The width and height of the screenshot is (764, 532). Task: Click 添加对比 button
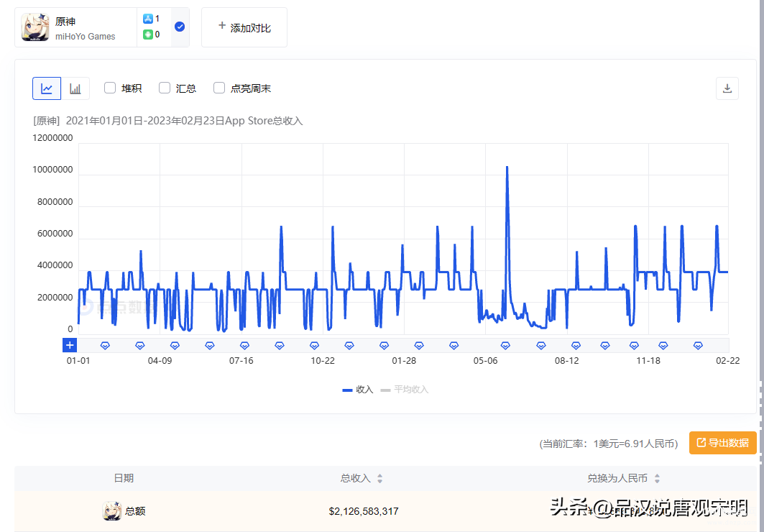click(244, 27)
